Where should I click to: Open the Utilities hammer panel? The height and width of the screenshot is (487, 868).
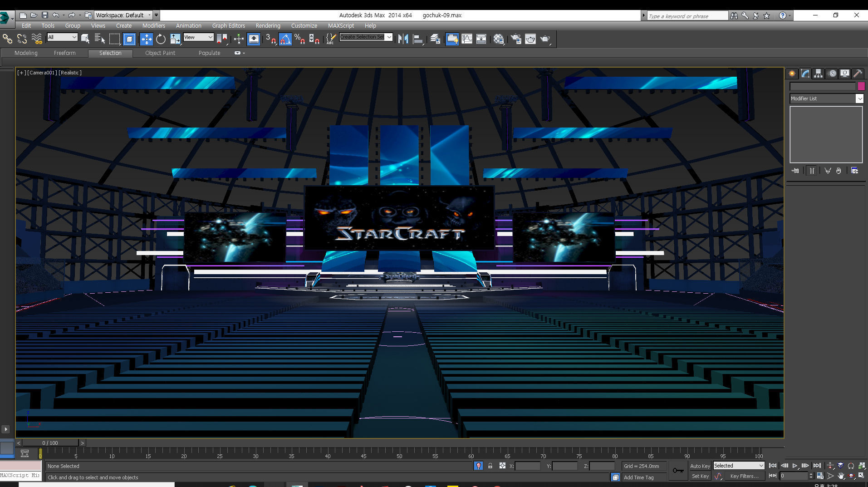click(x=858, y=74)
